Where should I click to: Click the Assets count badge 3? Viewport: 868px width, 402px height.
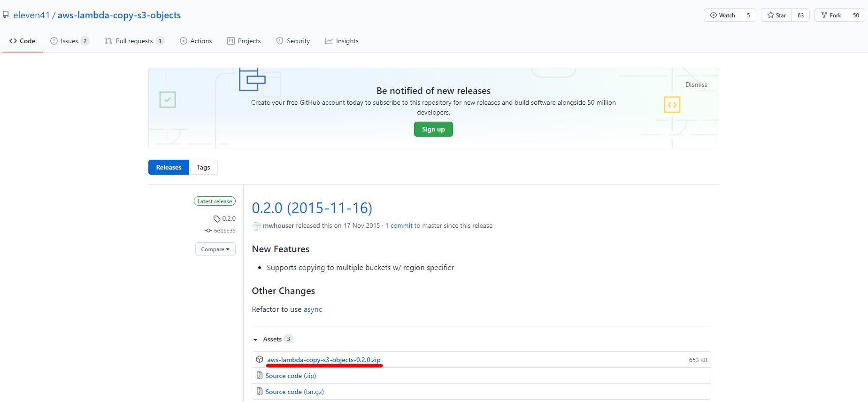click(289, 339)
